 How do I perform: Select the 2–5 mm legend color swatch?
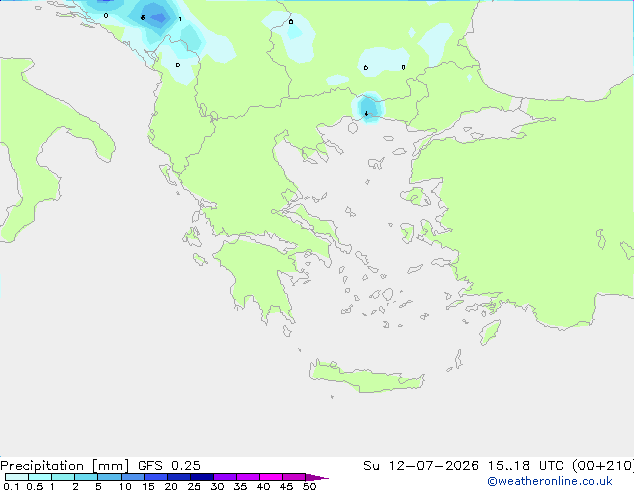pos(86,477)
